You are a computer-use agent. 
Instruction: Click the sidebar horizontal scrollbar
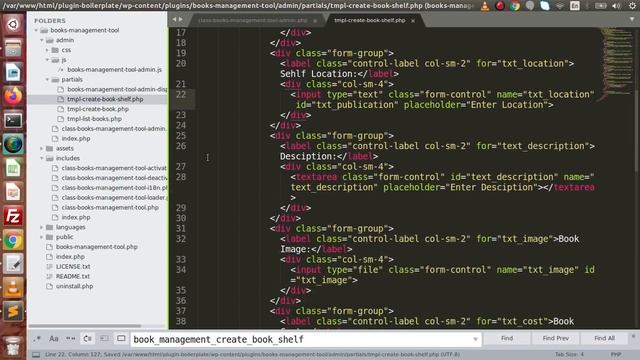(85, 326)
